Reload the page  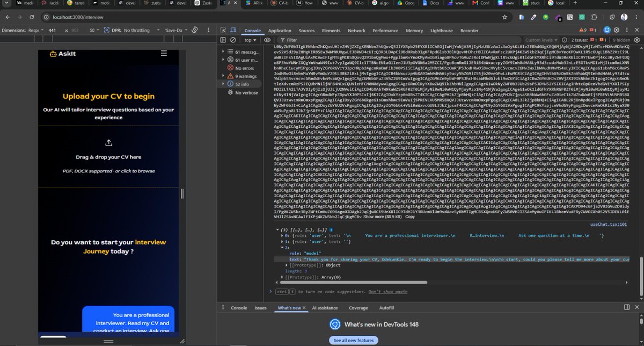(x=32, y=17)
